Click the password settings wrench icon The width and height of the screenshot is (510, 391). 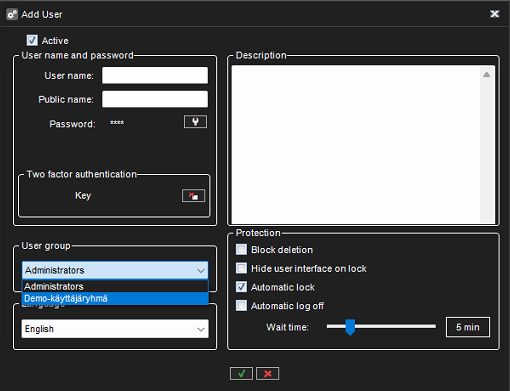[x=195, y=122]
